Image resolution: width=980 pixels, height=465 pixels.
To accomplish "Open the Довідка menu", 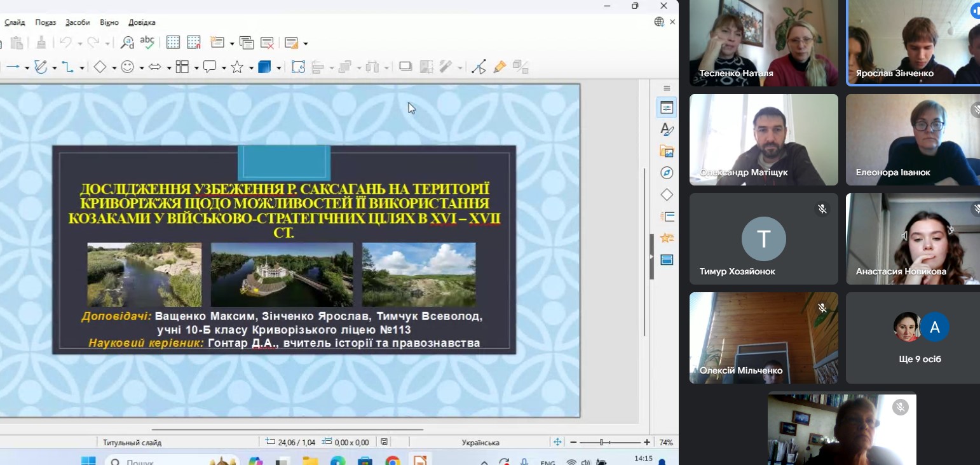I will pyautogui.click(x=142, y=22).
